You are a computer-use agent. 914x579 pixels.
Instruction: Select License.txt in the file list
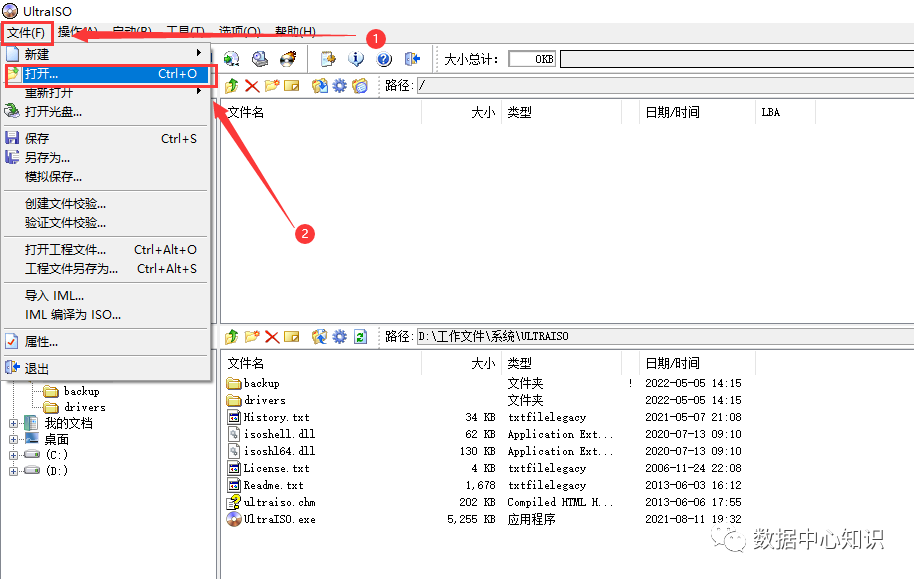click(x=276, y=468)
